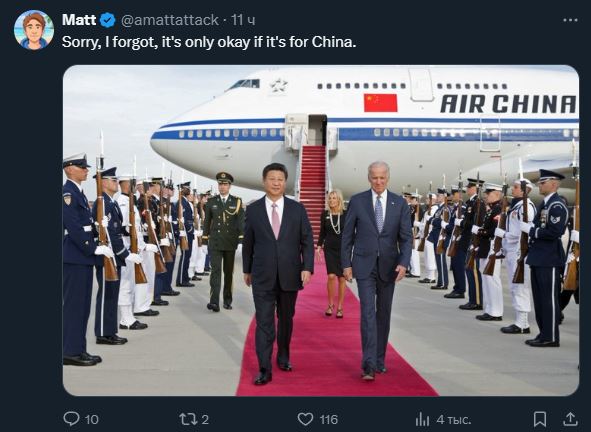Like the tweet with heart icon
The height and width of the screenshot is (432, 591).
point(305,419)
